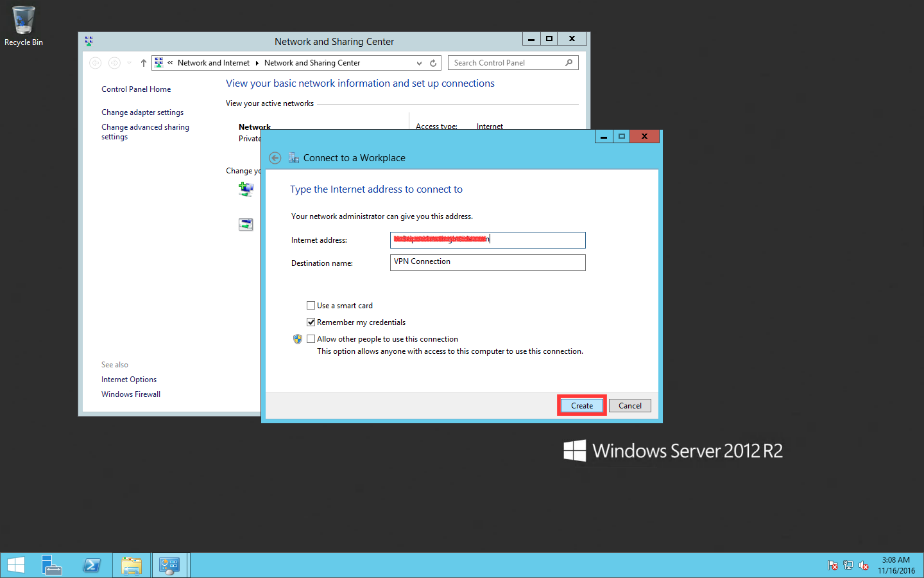Close the Network and Sharing Center window

(x=572, y=39)
